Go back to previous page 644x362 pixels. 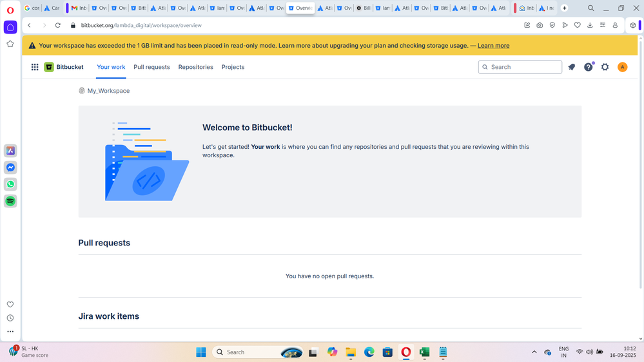(x=29, y=26)
